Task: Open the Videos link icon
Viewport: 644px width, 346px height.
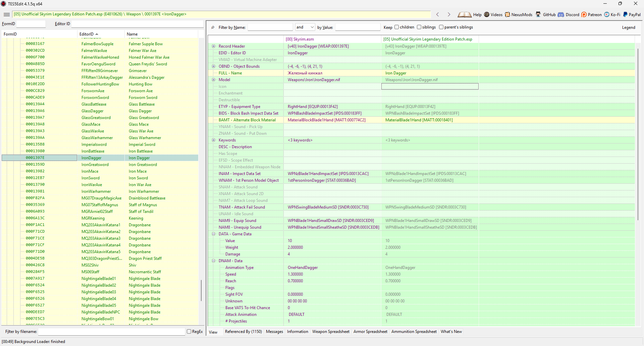Action: pyautogui.click(x=487, y=14)
